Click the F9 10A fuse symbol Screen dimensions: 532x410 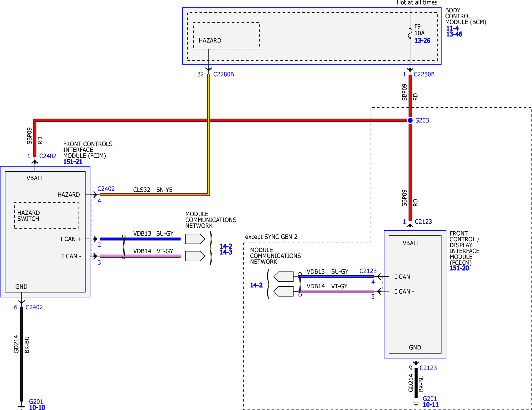pyautogui.click(x=410, y=33)
